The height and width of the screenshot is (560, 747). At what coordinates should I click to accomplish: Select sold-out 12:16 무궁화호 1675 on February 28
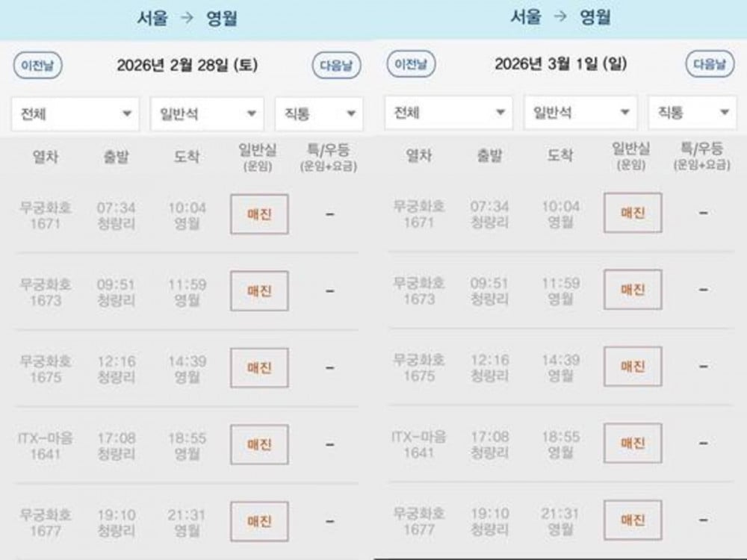(x=259, y=368)
